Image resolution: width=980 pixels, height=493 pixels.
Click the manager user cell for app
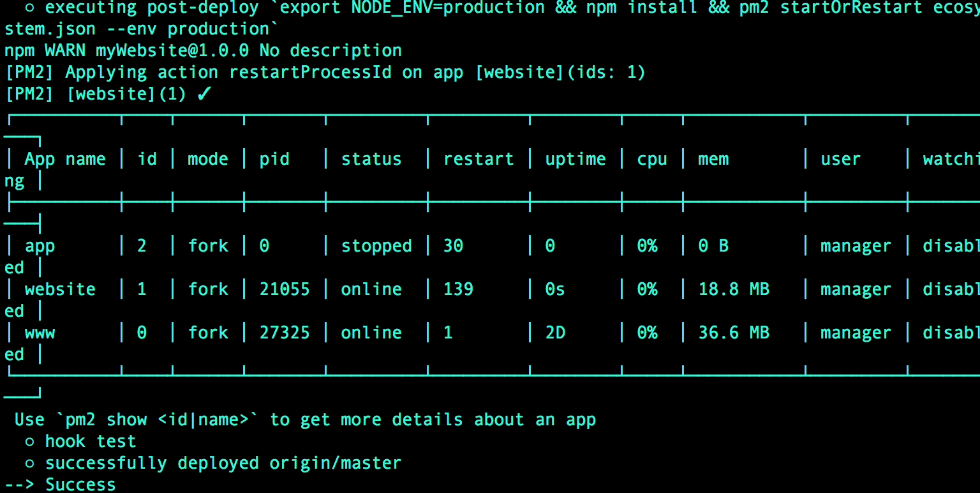(856, 245)
